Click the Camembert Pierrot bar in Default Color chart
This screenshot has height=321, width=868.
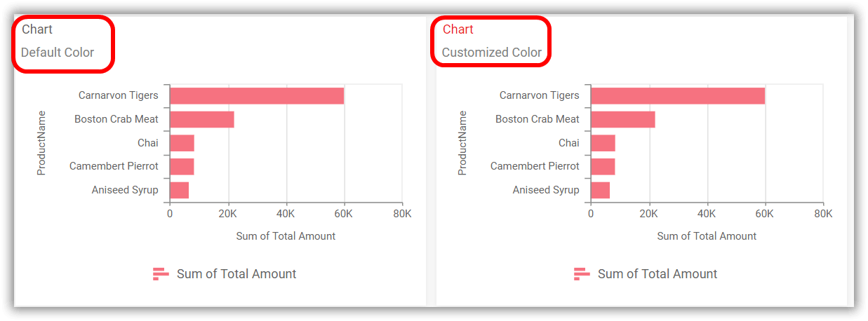tap(182, 167)
